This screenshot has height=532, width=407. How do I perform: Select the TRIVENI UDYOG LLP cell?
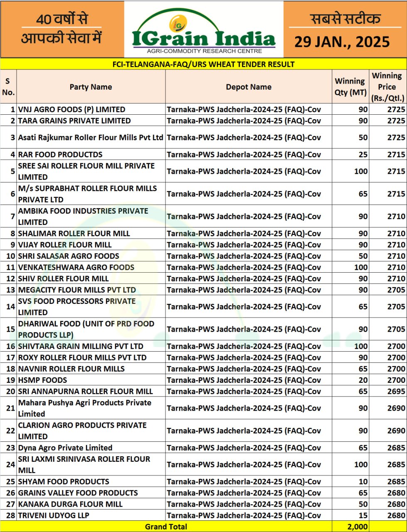coord(54,515)
